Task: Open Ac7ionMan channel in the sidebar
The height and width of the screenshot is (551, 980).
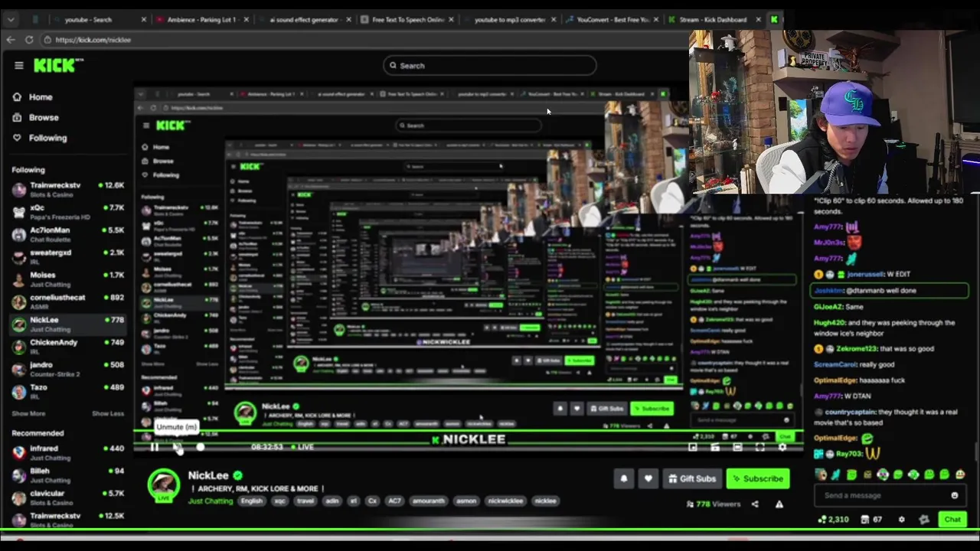Action: click(x=67, y=234)
